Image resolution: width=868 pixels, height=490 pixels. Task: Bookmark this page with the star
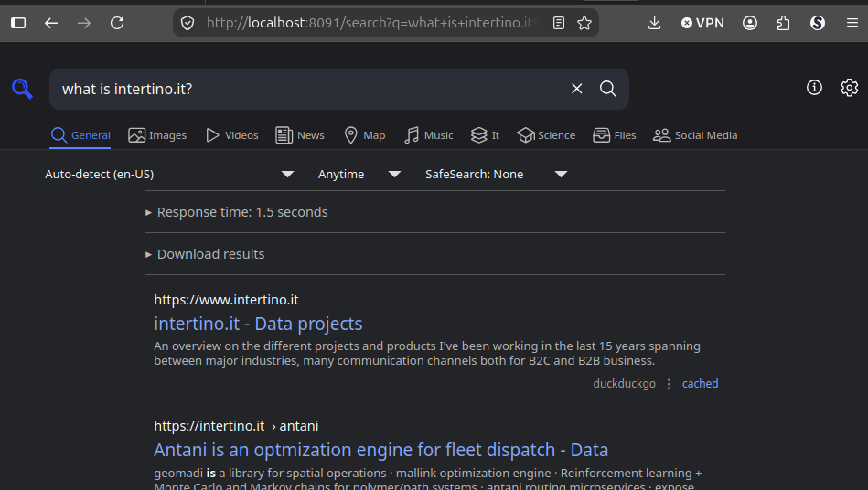pyautogui.click(x=584, y=23)
